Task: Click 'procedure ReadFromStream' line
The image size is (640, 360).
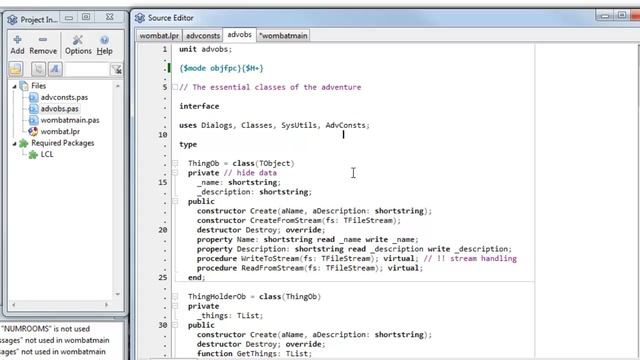Action: tap(310, 268)
